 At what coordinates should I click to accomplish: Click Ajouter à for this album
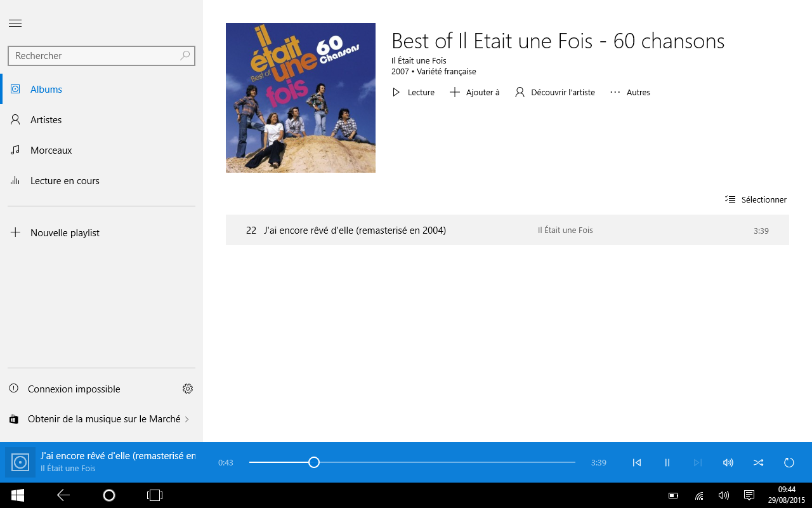[474, 92]
